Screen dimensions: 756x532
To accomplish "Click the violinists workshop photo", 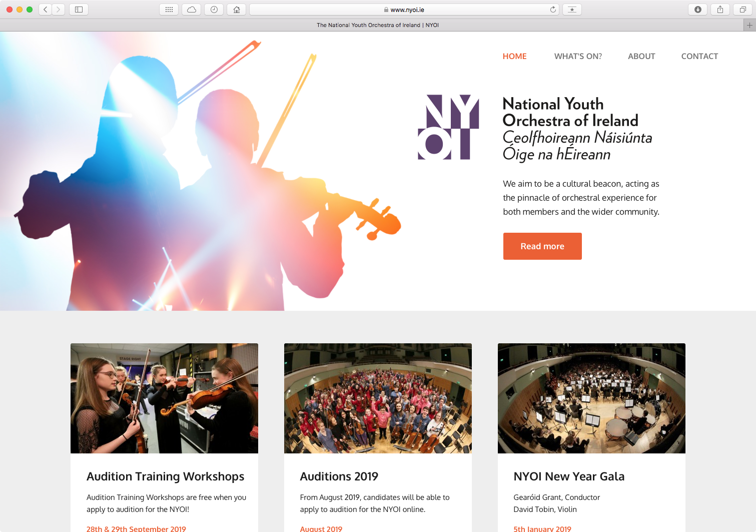I will [164, 398].
